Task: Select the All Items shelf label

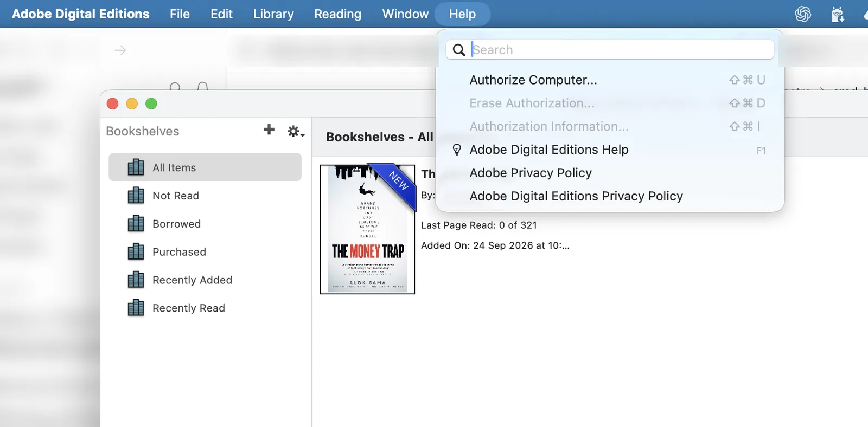Action: pos(174,167)
